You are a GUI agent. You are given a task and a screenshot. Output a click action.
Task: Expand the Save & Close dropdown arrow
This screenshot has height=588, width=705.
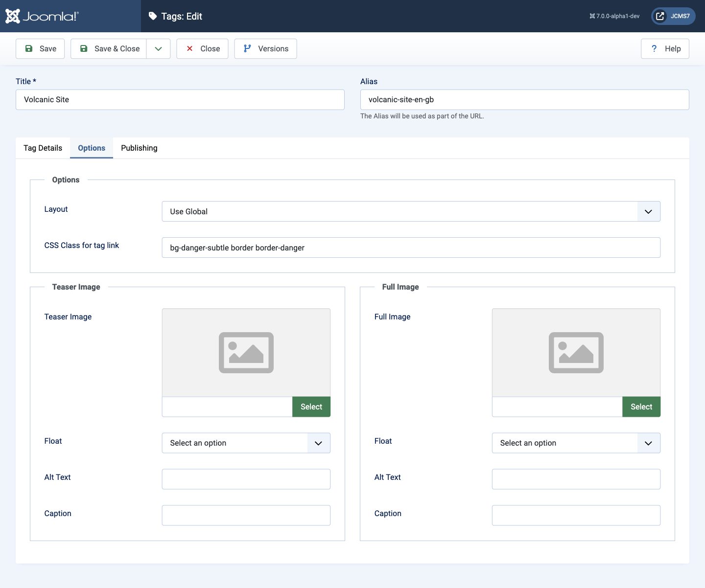pyautogui.click(x=158, y=48)
